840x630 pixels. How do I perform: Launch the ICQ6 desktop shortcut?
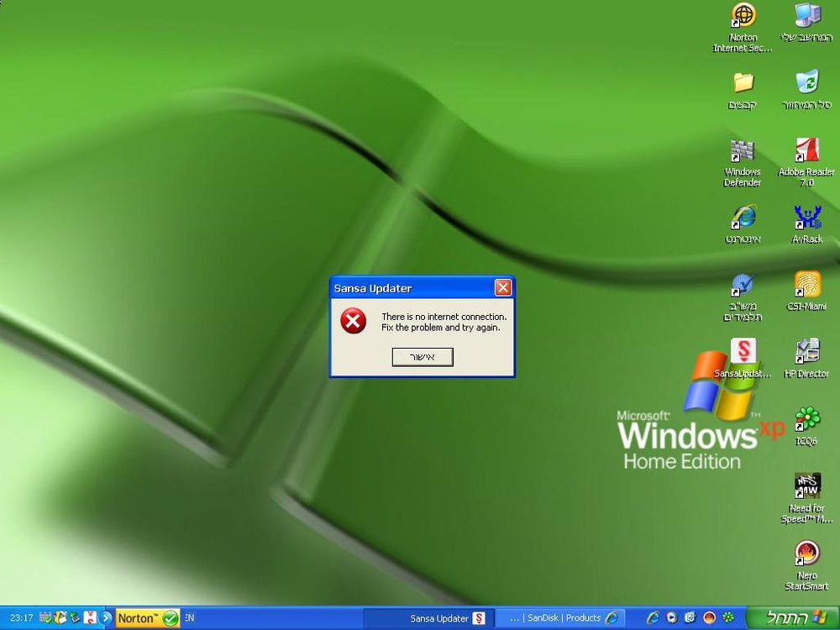click(x=806, y=426)
